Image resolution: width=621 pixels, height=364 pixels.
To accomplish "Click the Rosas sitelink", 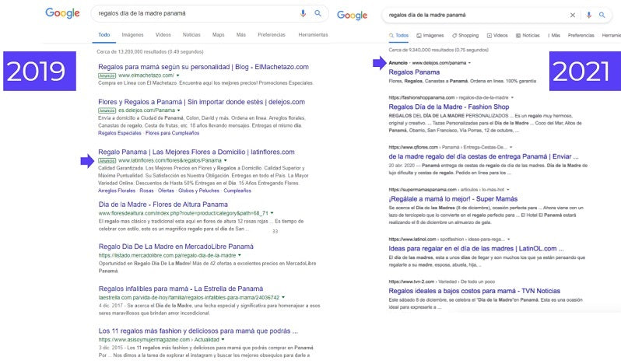I will click(146, 191).
